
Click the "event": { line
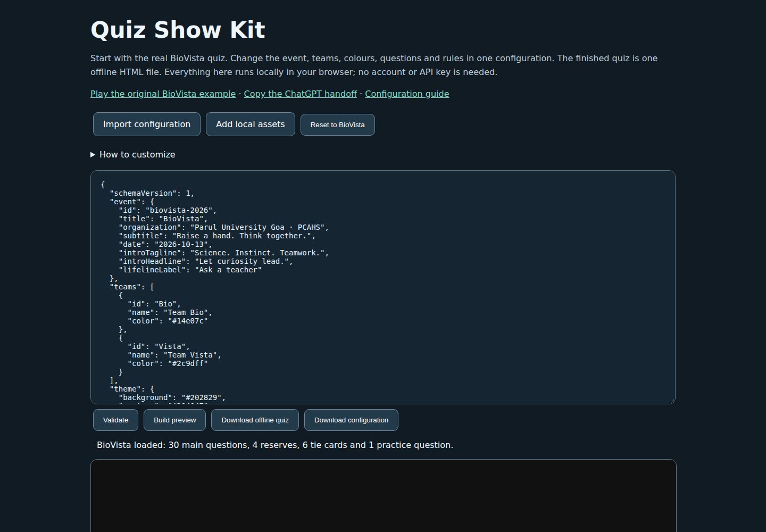click(x=132, y=202)
